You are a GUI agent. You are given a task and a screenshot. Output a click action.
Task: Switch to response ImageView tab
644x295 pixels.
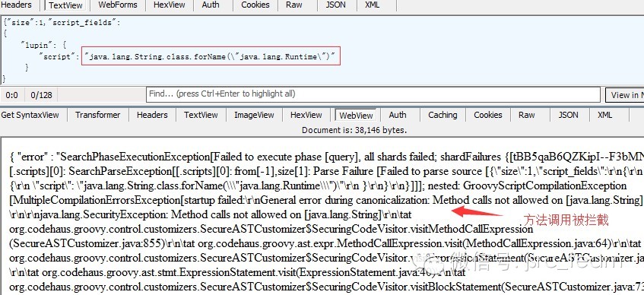[254, 115]
